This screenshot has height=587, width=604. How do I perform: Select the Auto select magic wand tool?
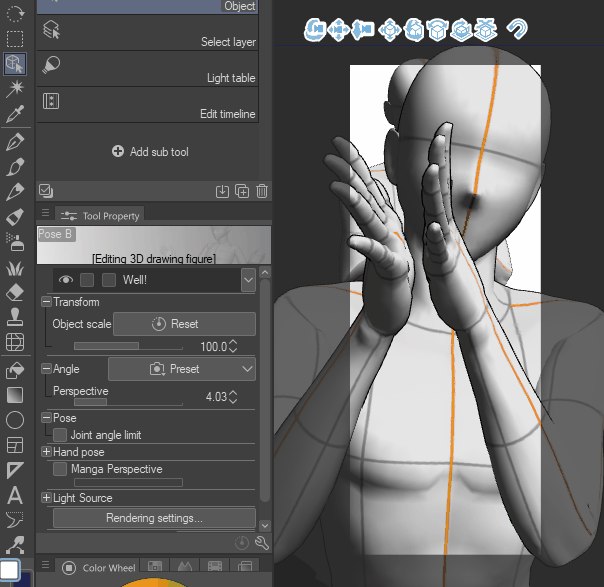pos(15,89)
